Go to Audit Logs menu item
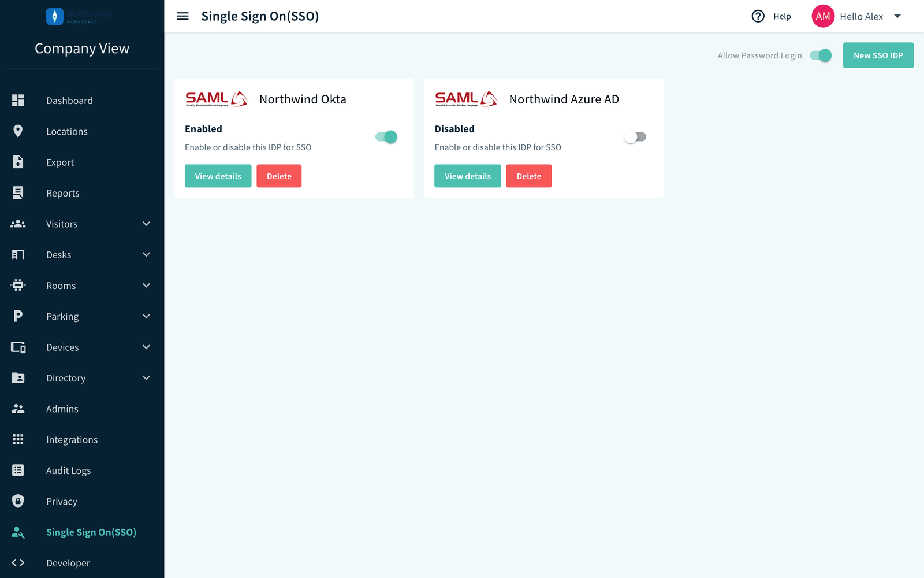The image size is (924, 578). [82, 470]
